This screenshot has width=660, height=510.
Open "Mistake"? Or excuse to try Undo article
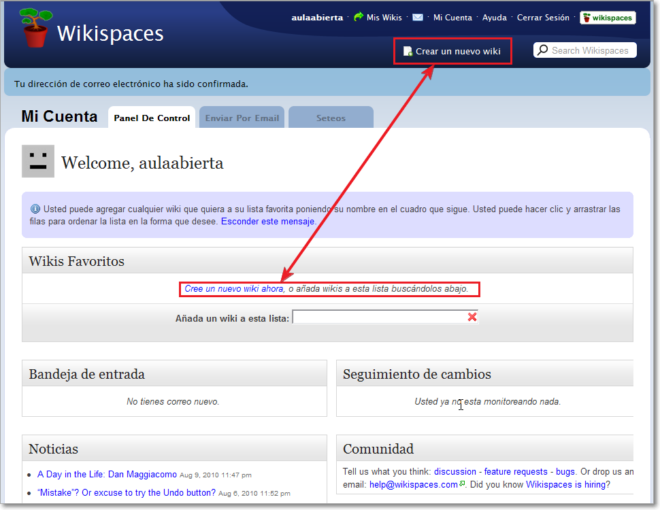click(x=126, y=493)
